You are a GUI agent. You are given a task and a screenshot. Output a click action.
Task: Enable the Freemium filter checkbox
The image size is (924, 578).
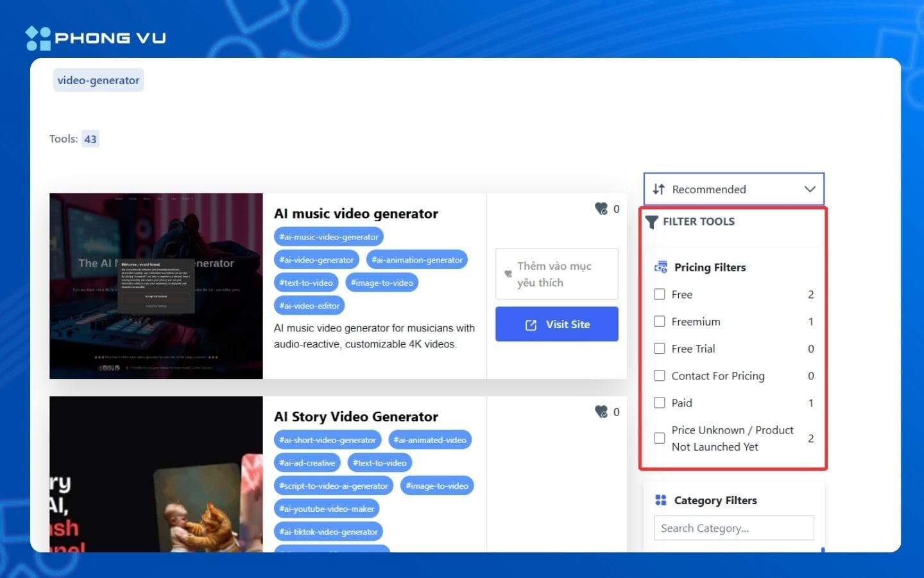click(x=659, y=321)
